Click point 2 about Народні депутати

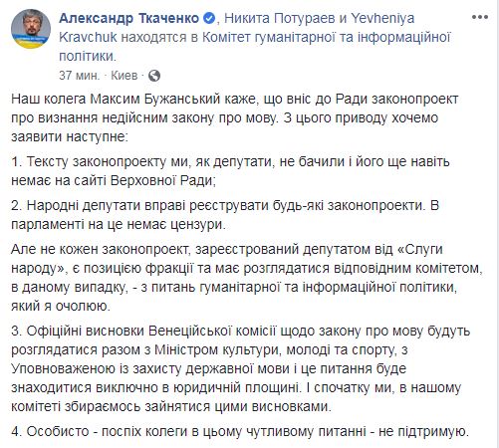coord(225,215)
